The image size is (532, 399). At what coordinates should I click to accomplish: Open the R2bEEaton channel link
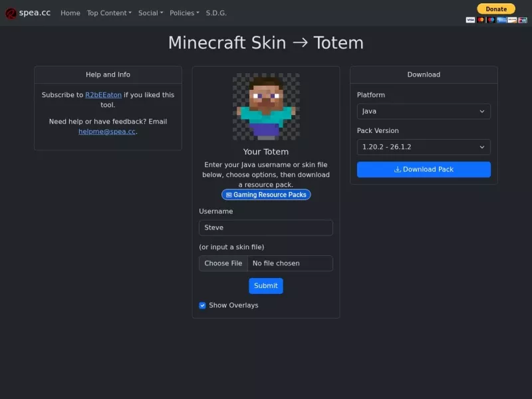coord(103,95)
